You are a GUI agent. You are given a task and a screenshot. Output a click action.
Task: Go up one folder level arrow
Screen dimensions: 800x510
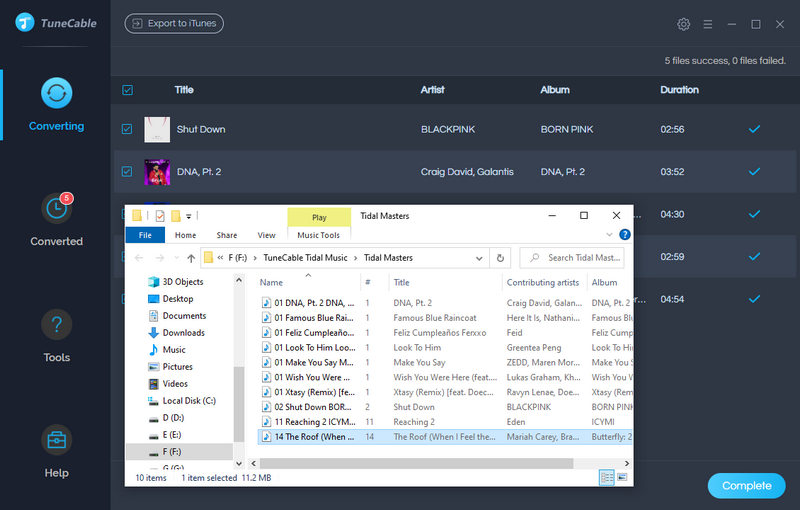tap(191, 258)
